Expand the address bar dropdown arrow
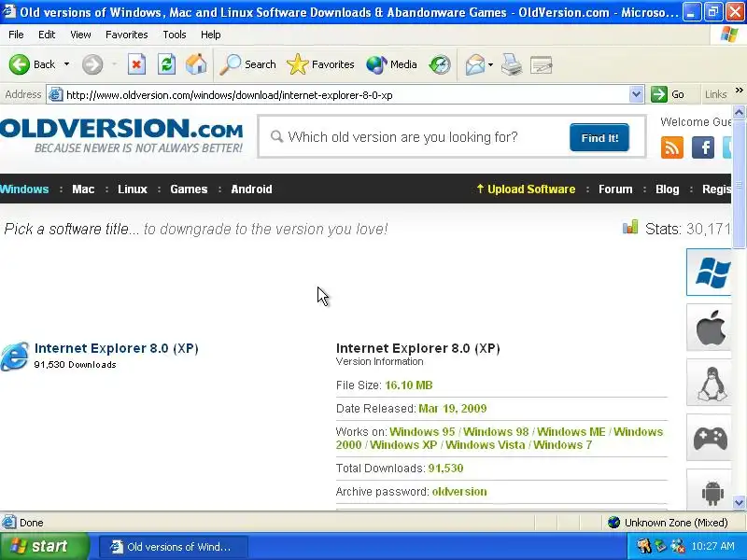Screen dimensions: 747x560 (x=636, y=94)
